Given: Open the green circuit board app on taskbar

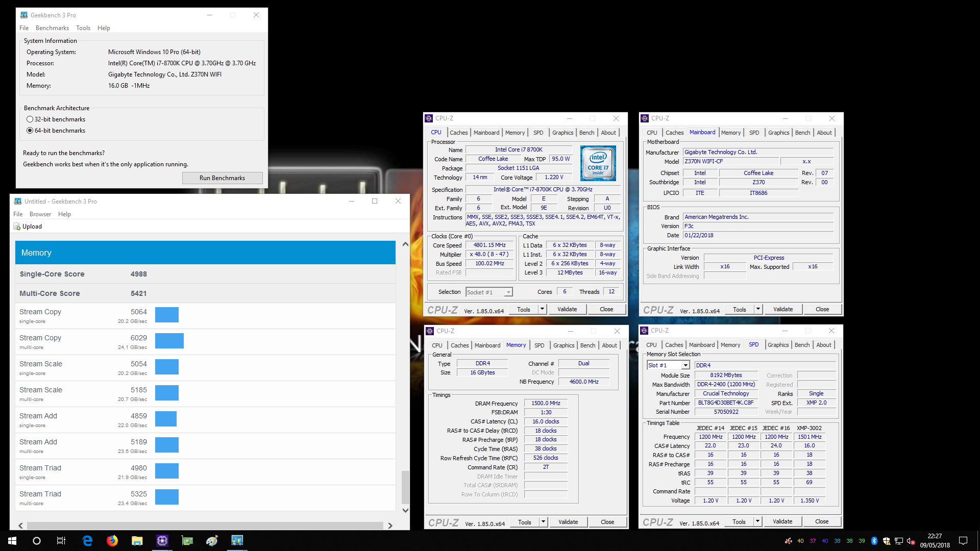Looking at the screenshot, I should (187, 541).
